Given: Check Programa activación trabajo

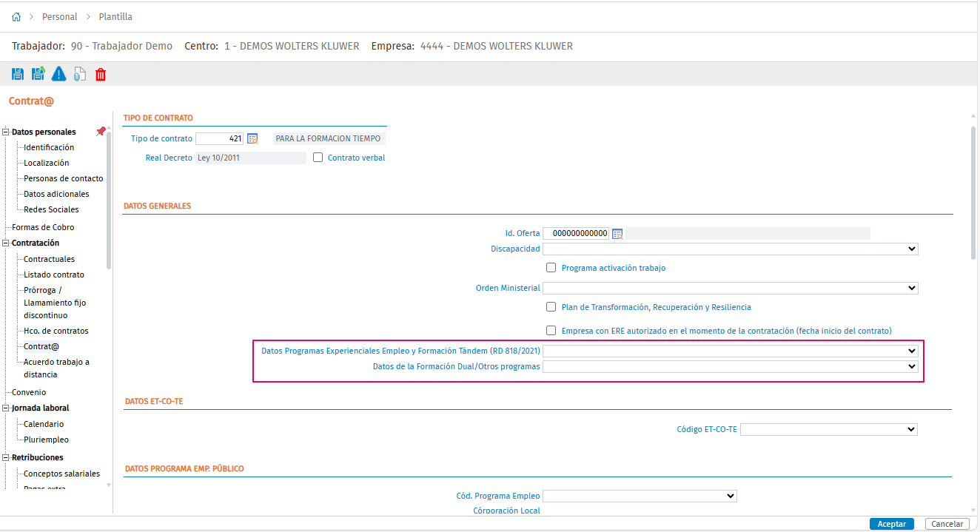Looking at the screenshot, I should tap(551, 268).
